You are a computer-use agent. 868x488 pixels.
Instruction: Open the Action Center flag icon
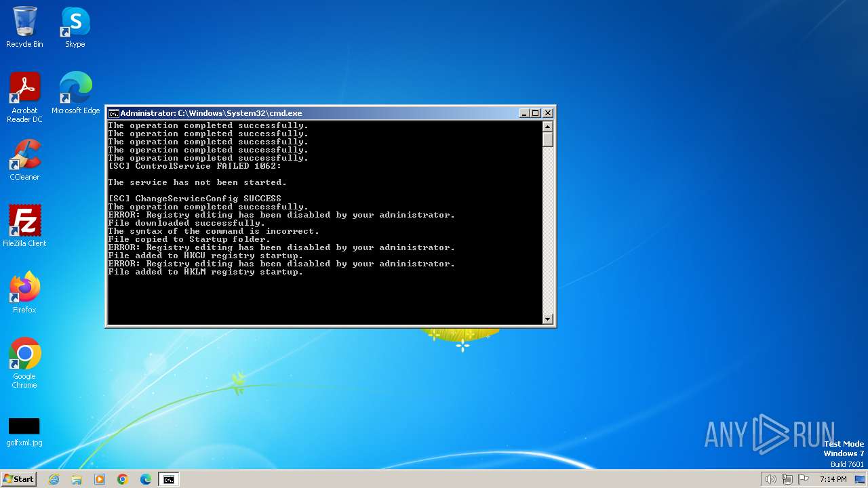pyautogui.click(x=804, y=479)
